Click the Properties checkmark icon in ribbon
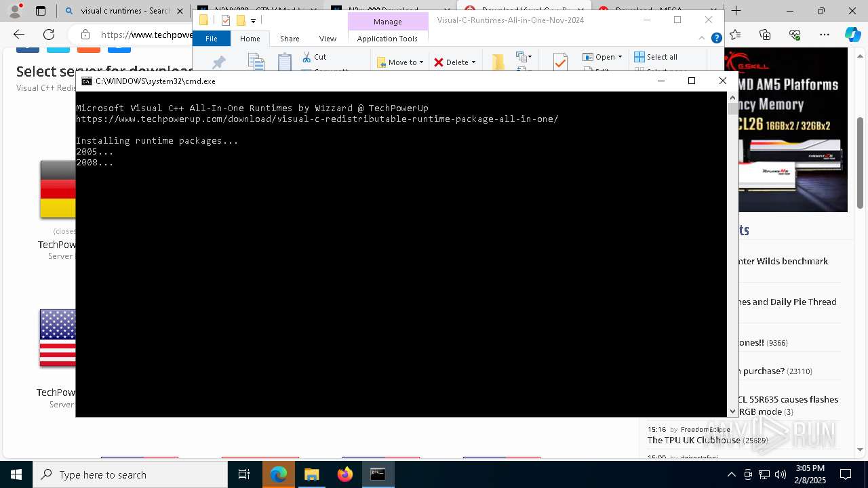Screen dimensions: 868x488 [560, 62]
